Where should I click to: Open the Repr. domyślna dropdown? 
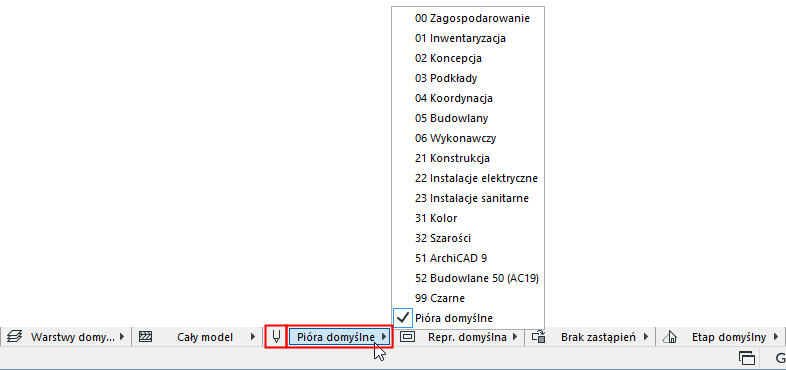[470, 337]
